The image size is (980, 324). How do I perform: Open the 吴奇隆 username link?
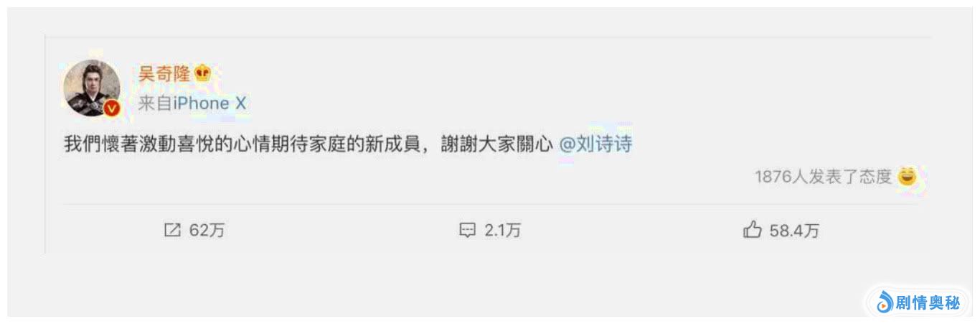click(164, 73)
